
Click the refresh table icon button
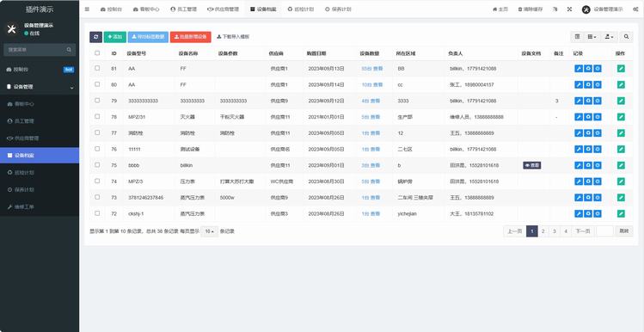point(95,37)
